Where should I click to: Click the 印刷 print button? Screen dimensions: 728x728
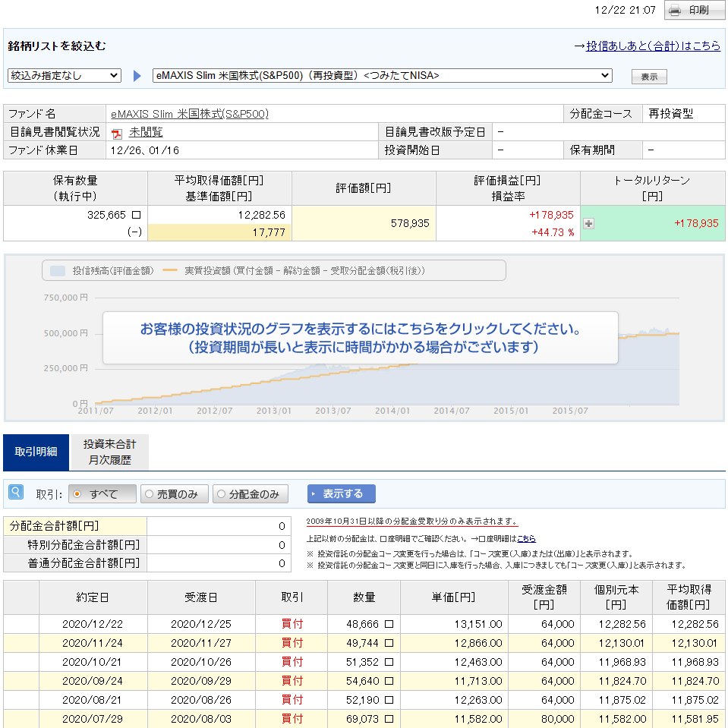[694, 10]
